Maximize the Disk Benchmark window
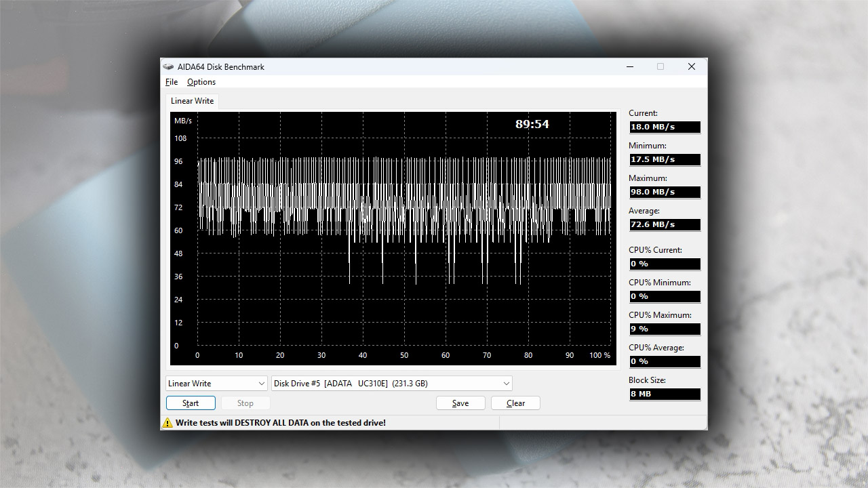 click(660, 67)
